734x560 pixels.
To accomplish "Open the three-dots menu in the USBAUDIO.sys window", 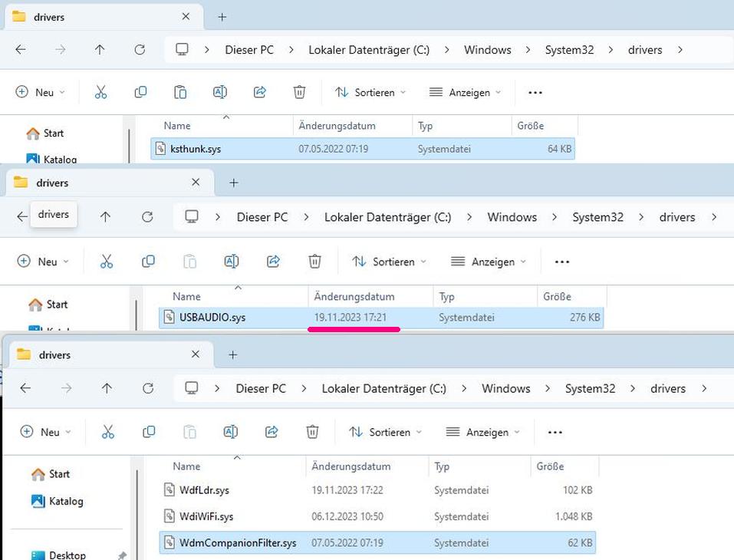I will [x=561, y=262].
